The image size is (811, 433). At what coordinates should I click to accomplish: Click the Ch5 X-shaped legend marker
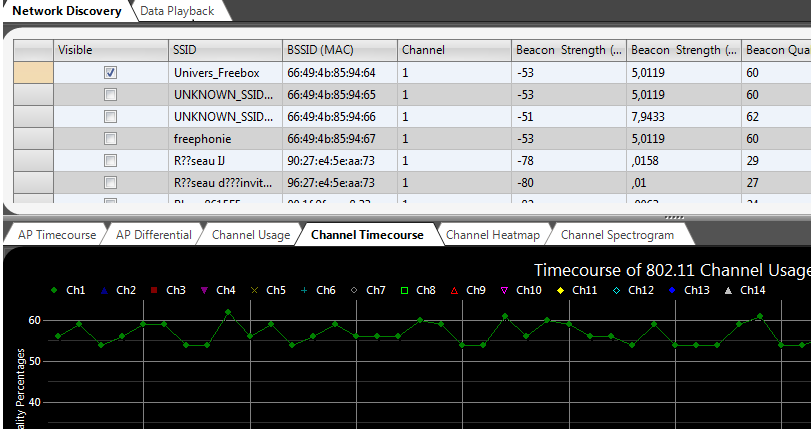[x=254, y=290]
